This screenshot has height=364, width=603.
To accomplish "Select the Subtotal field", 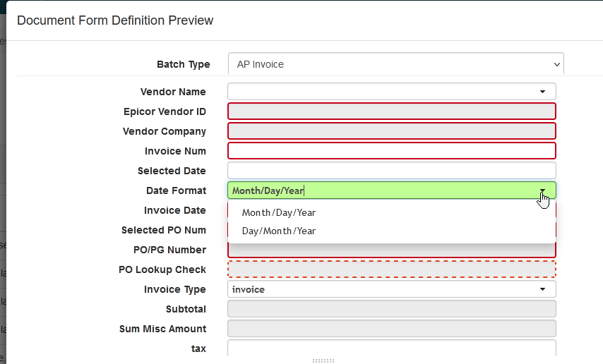I will pyautogui.click(x=391, y=309).
